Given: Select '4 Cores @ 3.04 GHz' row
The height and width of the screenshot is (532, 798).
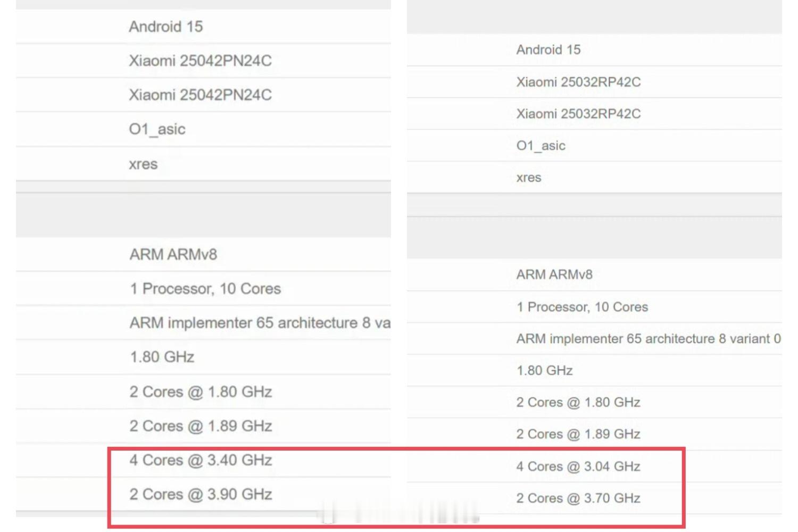Looking at the screenshot, I should tap(594, 467).
